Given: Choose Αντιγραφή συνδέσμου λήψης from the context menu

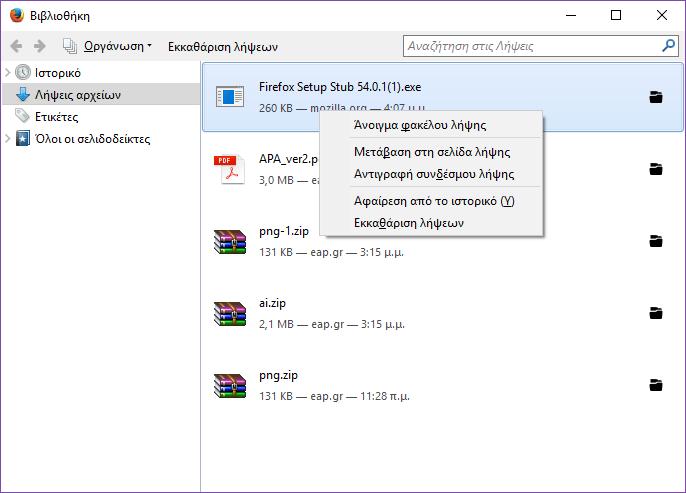Looking at the screenshot, I should [431, 174].
